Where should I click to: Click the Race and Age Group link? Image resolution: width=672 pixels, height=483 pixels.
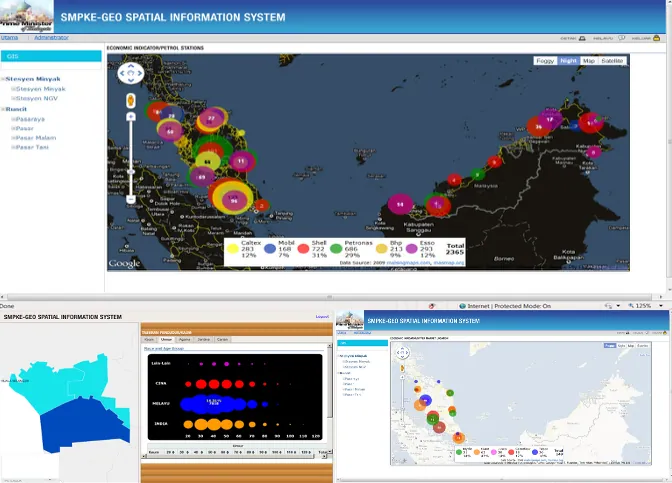point(164,348)
